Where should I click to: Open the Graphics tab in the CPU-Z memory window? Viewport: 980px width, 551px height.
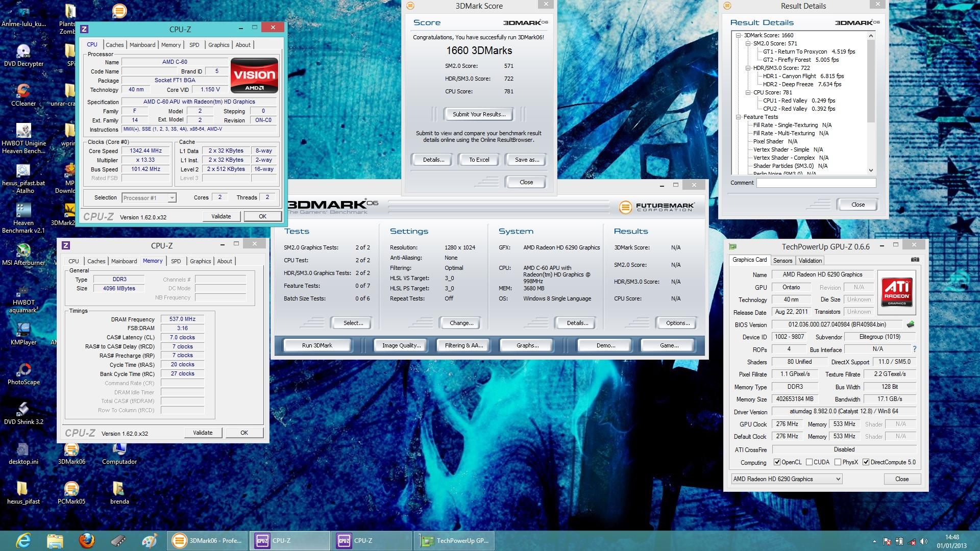click(201, 261)
